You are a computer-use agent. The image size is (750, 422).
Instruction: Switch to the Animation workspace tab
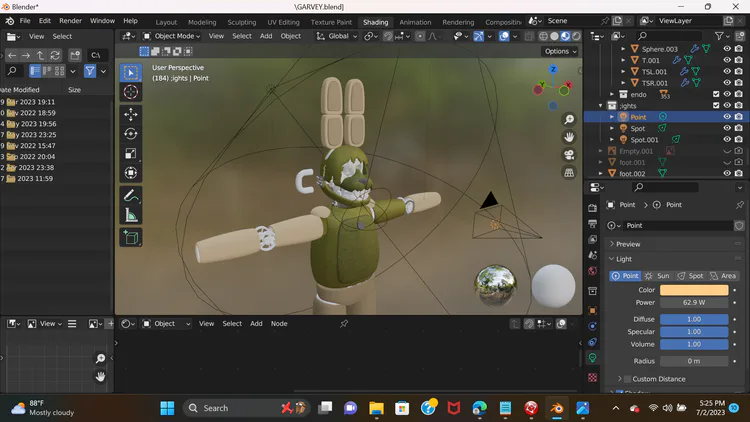(415, 22)
